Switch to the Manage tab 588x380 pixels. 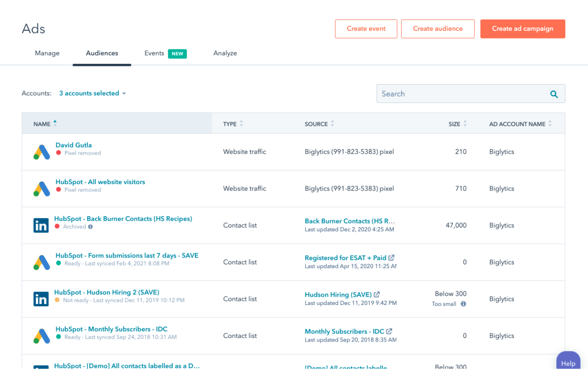47,53
